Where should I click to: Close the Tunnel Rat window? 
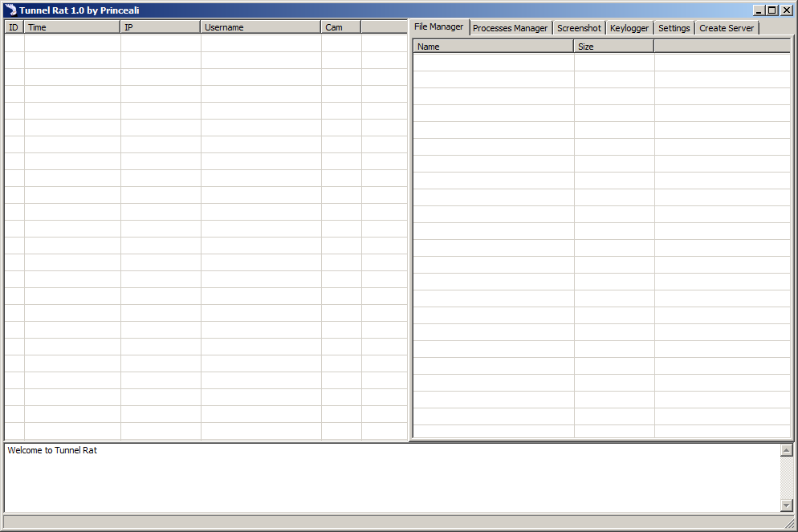point(786,10)
